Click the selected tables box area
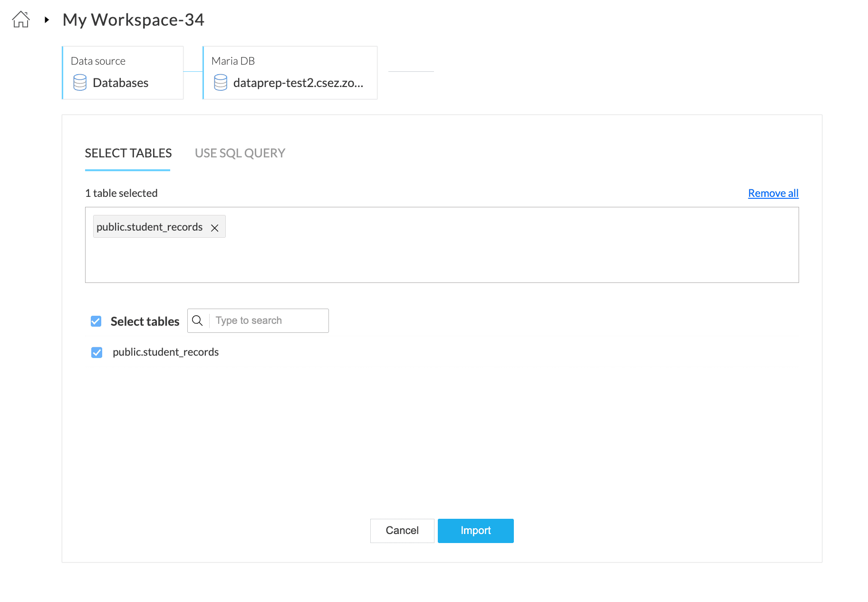The width and height of the screenshot is (868, 602). tap(442, 245)
